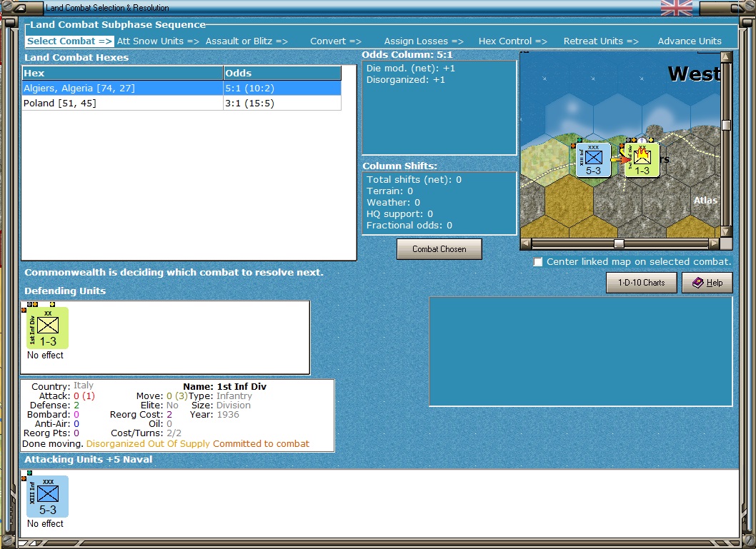Click the burning 1-3 unit on the map
The image size is (756, 549).
pos(642,159)
